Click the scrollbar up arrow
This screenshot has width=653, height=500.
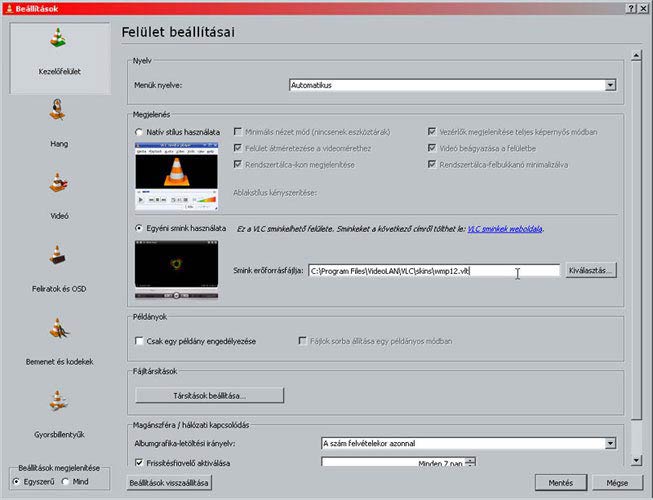pos(636,55)
